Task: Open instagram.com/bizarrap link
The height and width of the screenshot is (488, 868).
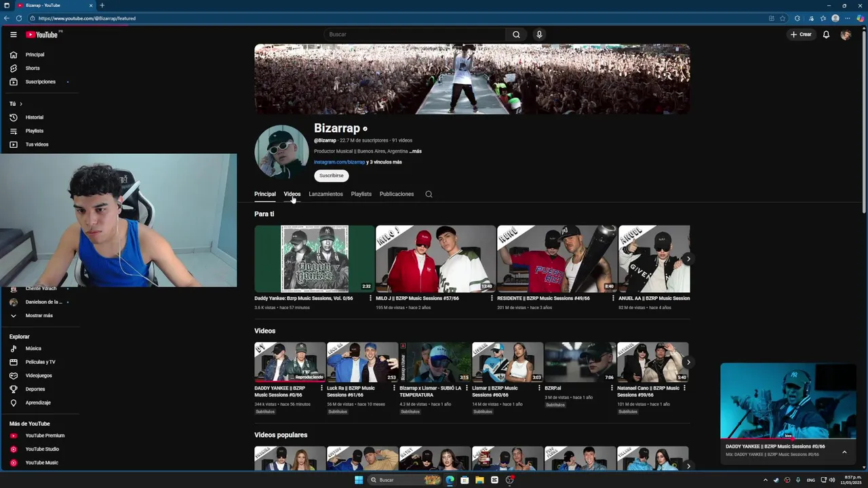Action: click(x=340, y=162)
